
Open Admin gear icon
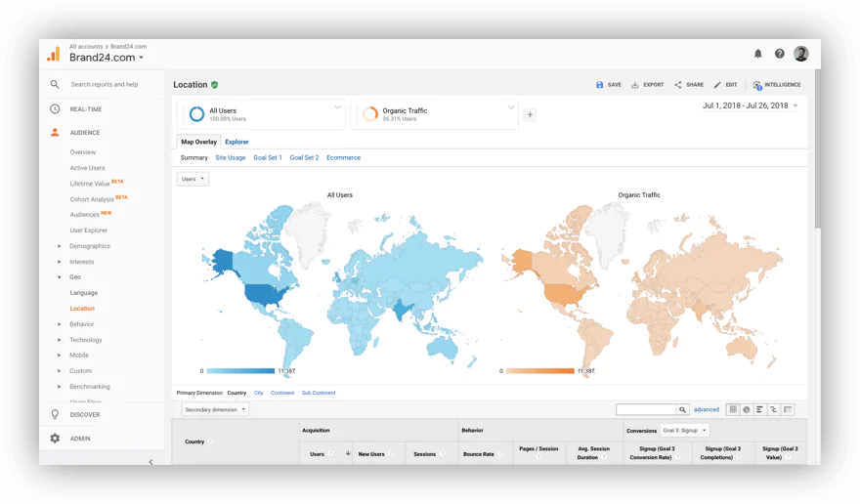[x=55, y=439]
